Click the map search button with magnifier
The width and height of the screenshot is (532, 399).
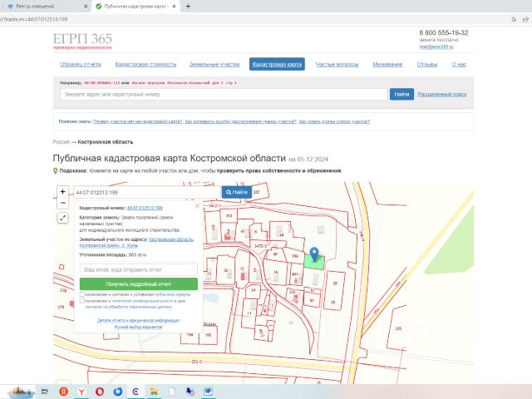coord(237,192)
